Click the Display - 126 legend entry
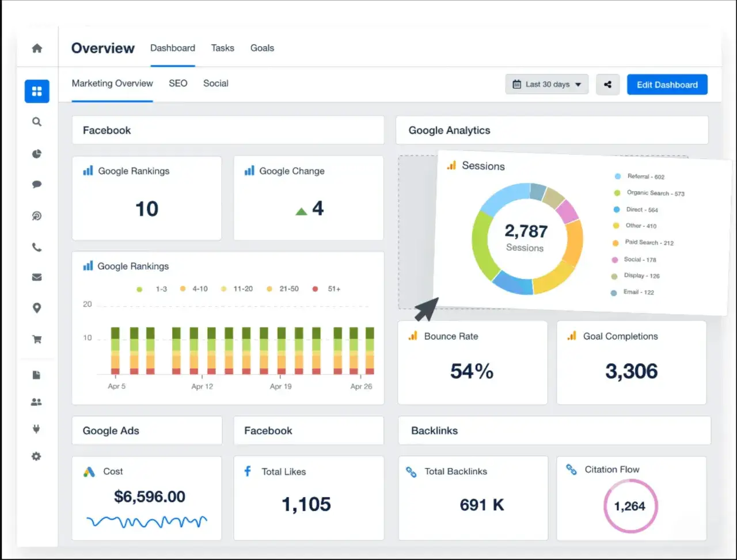This screenshot has height=560, width=737. (635, 276)
